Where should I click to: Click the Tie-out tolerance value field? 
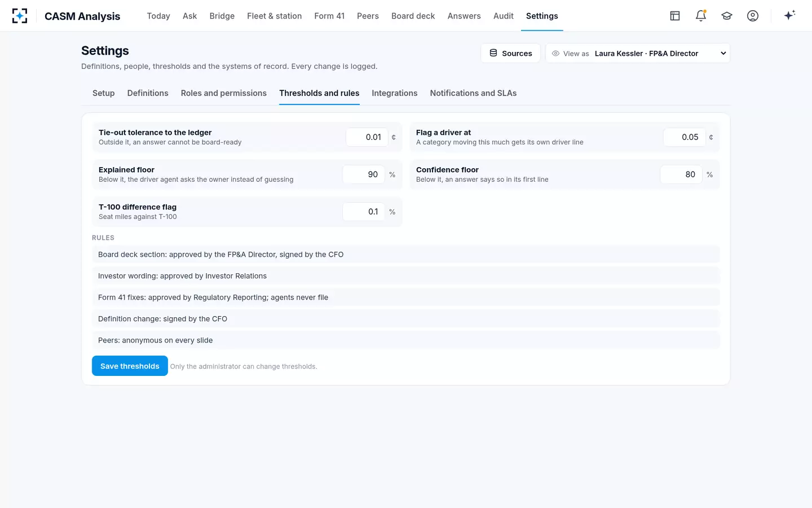367,137
